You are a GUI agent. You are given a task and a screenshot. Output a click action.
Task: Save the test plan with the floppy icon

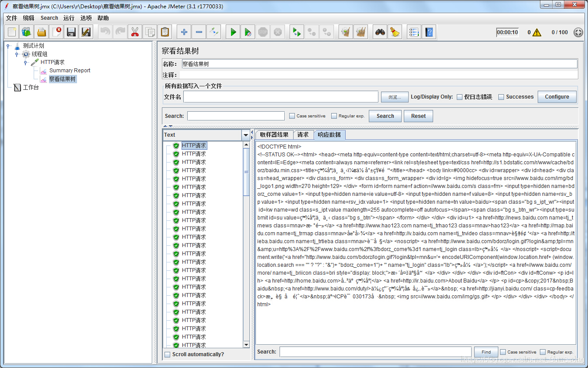(72, 32)
